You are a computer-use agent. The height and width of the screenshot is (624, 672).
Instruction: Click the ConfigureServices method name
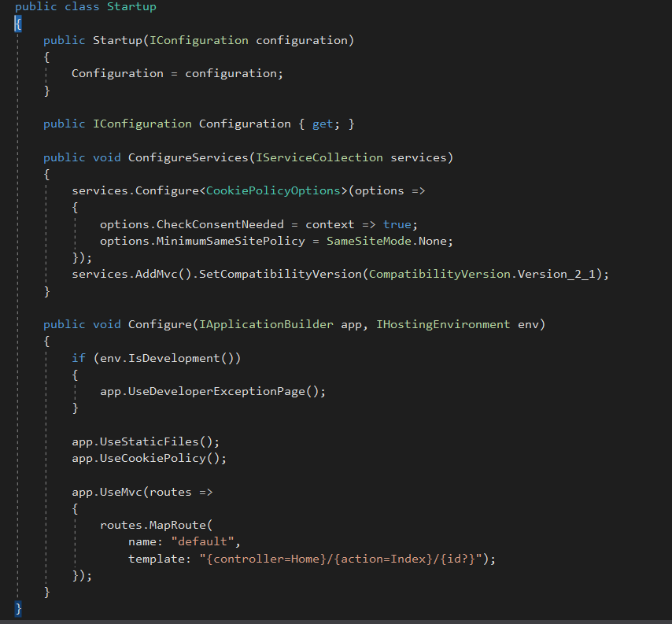click(188, 157)
